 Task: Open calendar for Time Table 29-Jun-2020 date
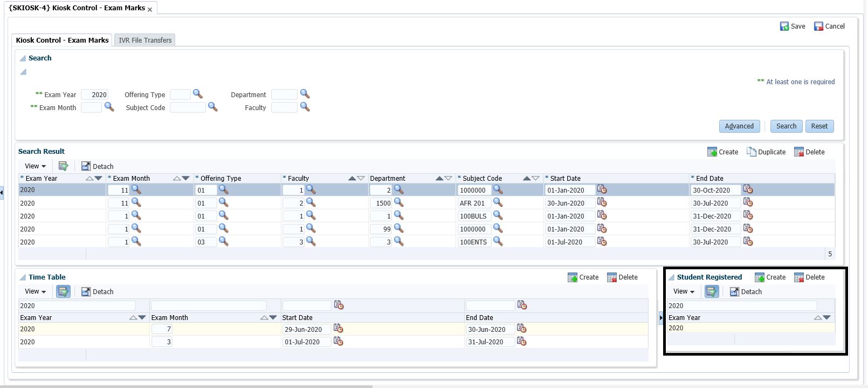(x=338, y=328)
